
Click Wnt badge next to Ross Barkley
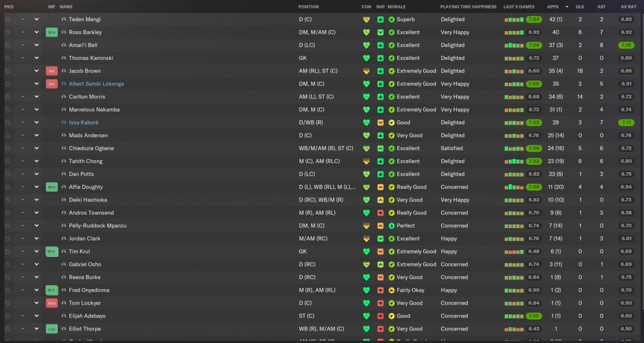(x=51, y=32)
